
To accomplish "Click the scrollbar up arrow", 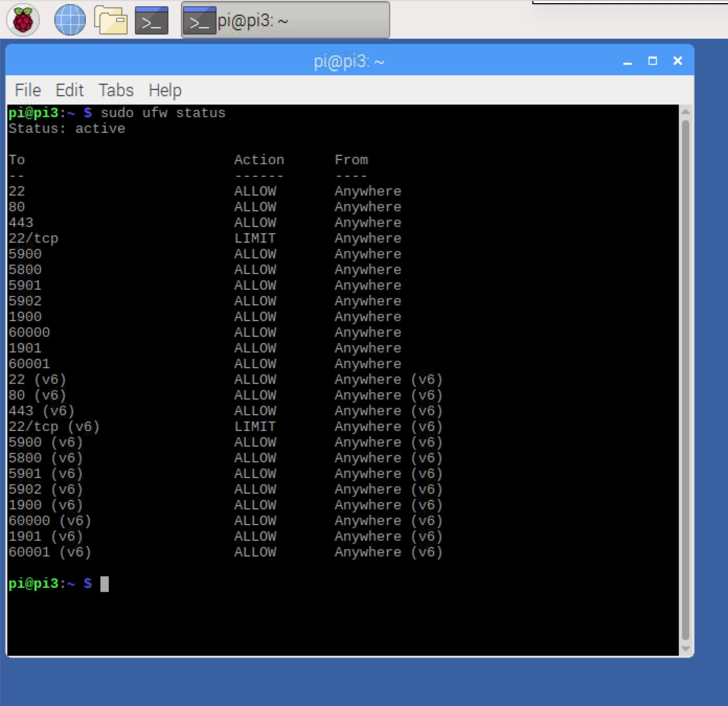I will 686,111.
